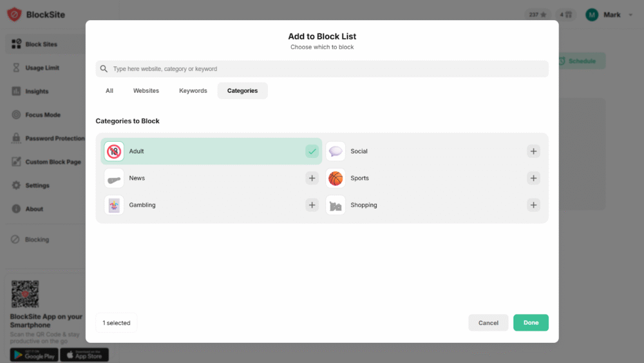Click the Social speech bubble icon
Screen dimensions: 644x363
(x=336, y=152)
